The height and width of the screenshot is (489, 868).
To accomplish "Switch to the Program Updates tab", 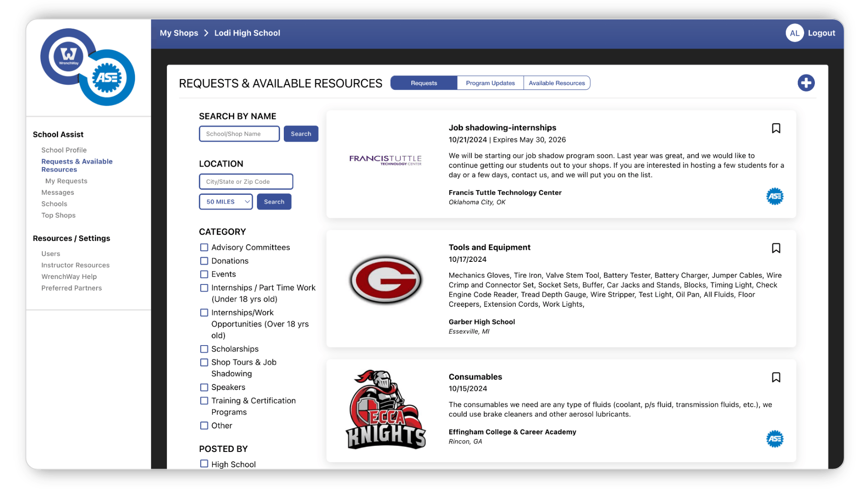I will tap(490, 83).
